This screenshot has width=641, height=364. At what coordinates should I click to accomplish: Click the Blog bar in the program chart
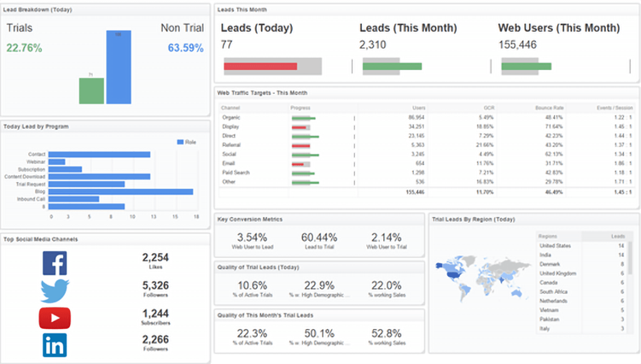coord(121,191)
